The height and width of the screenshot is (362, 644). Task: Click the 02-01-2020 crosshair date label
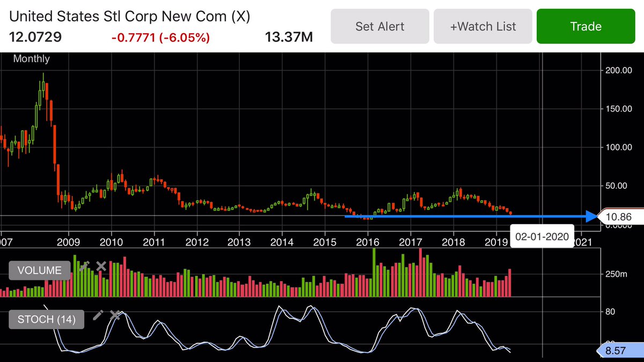coord(542,237)
